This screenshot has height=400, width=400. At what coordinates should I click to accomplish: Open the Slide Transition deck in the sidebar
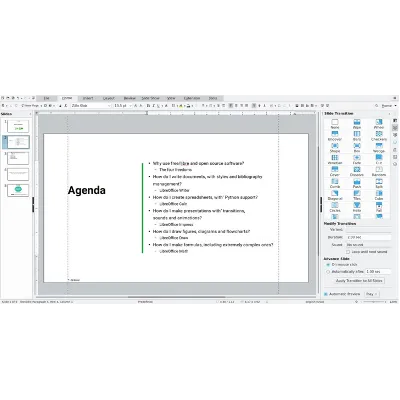coord(395,128)
